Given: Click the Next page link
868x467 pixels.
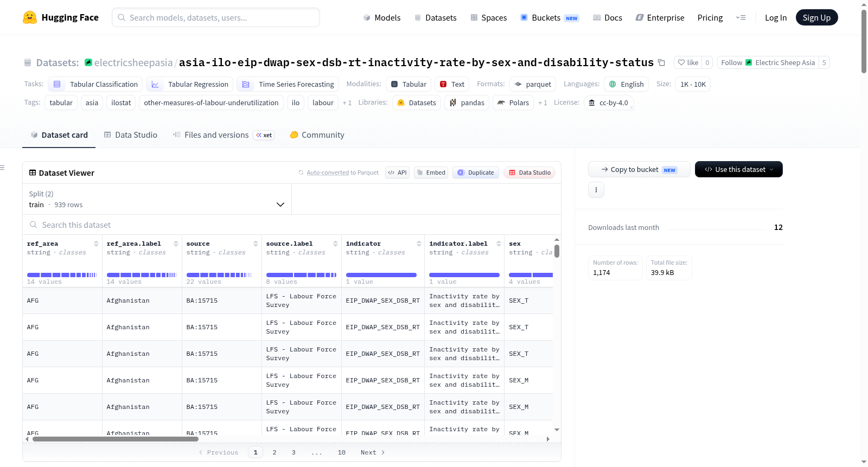Looking at the screenshot, I should (373, 452).
